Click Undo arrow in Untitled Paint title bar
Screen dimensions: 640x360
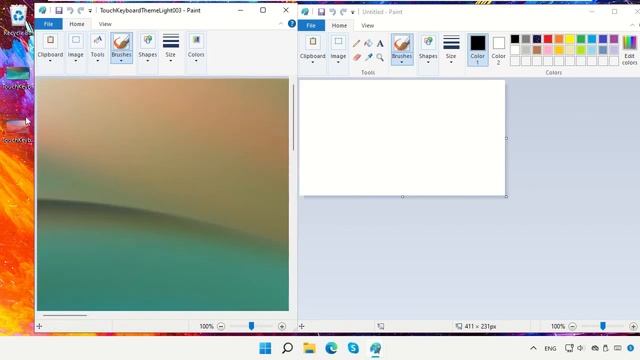pyautogui.click(x=332, y=12)
